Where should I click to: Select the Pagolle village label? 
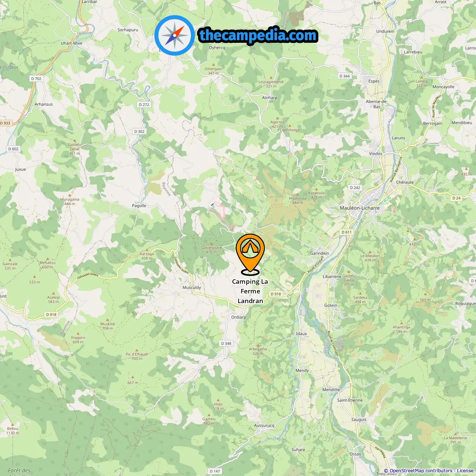pos(139,206)
